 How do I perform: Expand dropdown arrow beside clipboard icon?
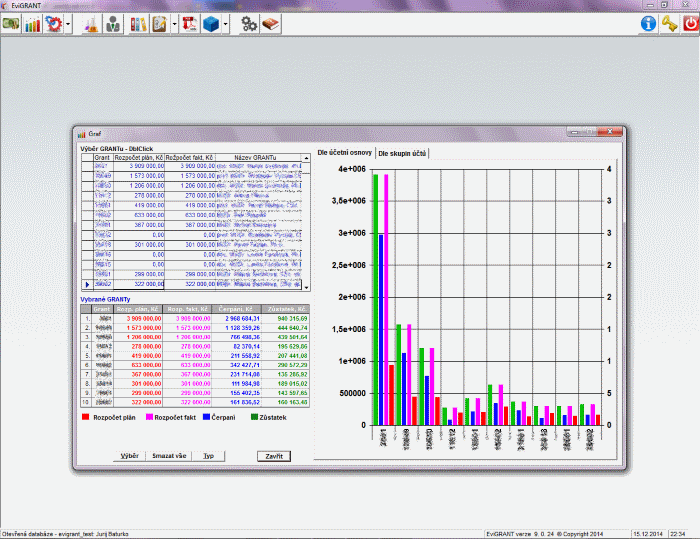174,24
